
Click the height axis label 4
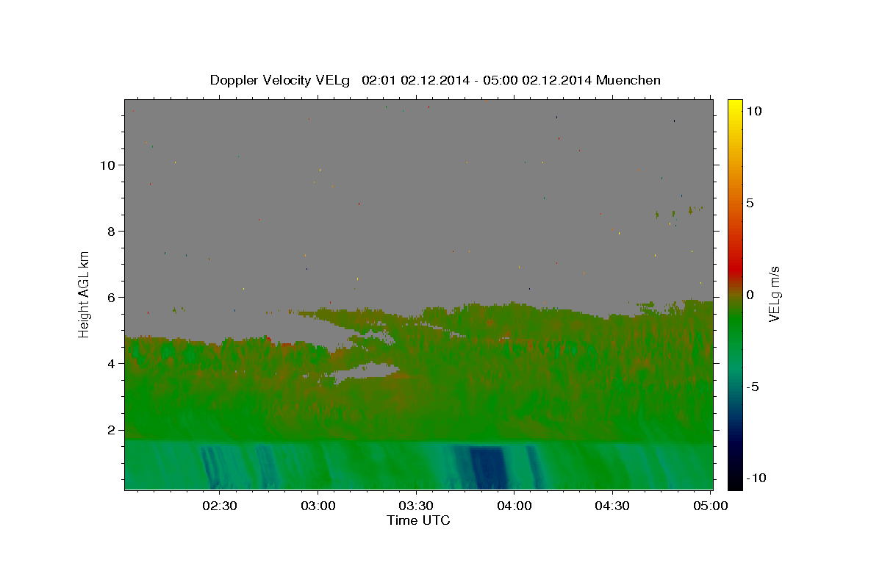(x=112, y=363)
